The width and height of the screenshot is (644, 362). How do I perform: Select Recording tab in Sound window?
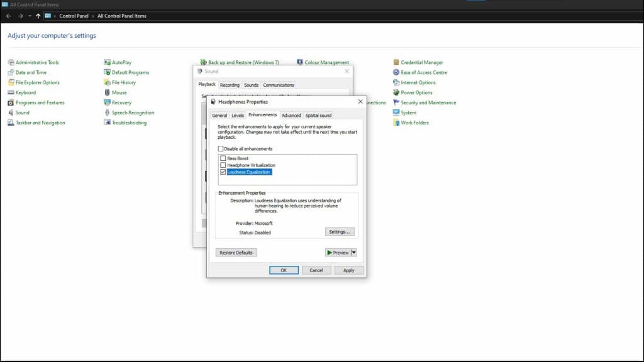pyautogui.click(x=230, y=85)
